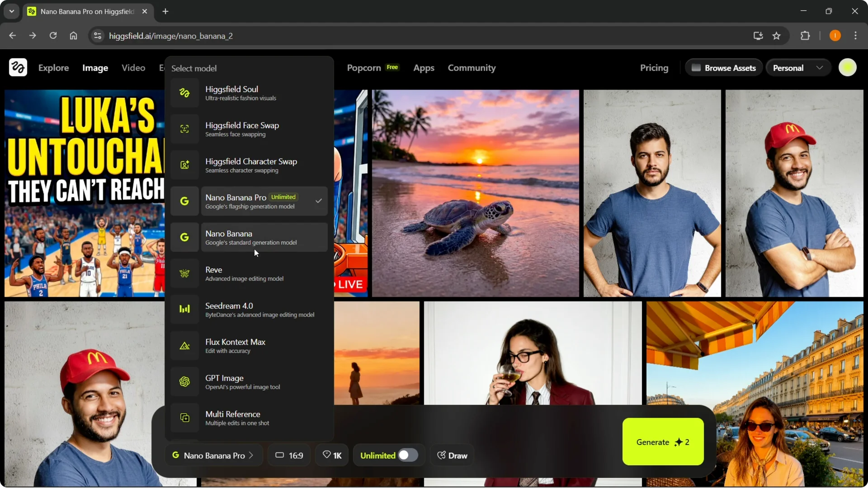The height and width of the screenshot is (488, 868).
Task: Click the Higgsfield logo home icon
Action: pos(18,68)
